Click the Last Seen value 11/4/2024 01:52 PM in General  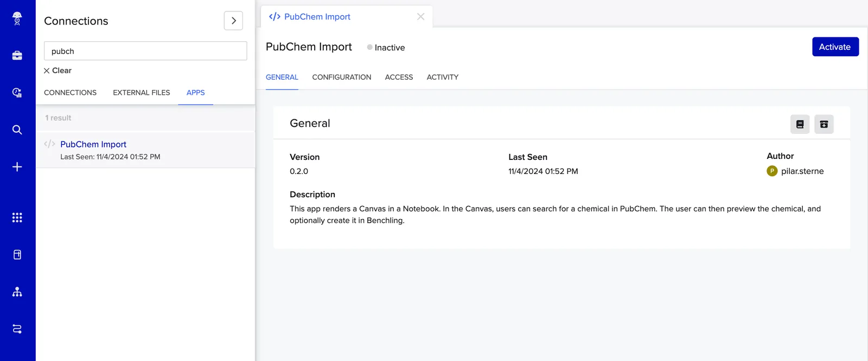click(x=543, y=171)
